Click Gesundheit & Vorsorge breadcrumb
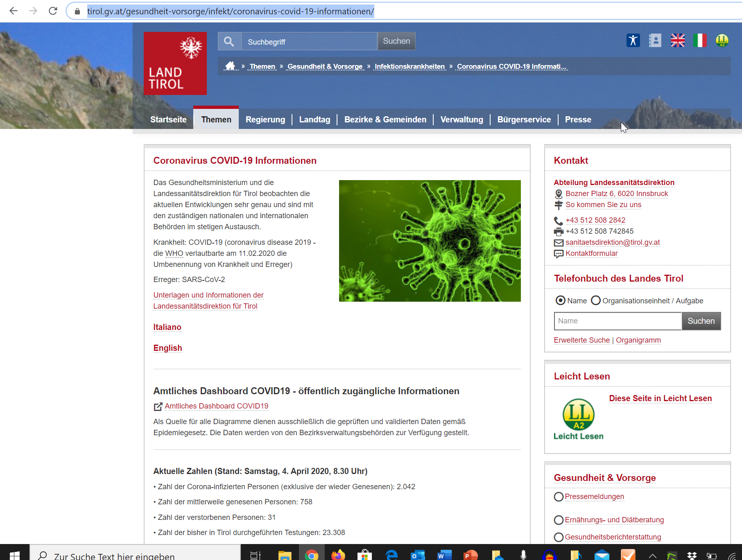Image resolution: width=742 pixels, height=560 pixels. click(x=325, y=66)
